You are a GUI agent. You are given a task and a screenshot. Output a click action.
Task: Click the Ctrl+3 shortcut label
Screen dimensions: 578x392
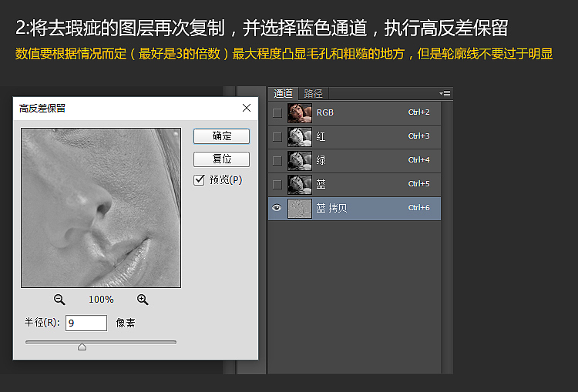418,136
